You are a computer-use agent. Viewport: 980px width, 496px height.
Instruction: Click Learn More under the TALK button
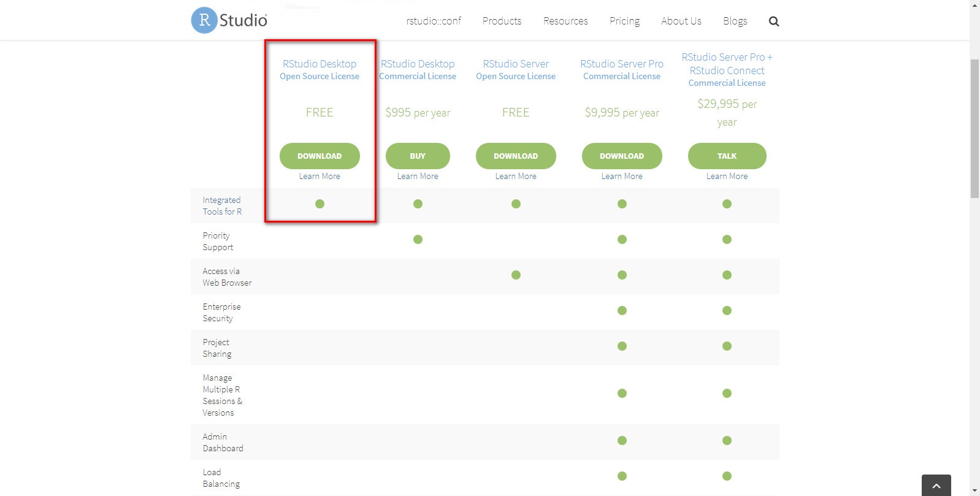727,176
